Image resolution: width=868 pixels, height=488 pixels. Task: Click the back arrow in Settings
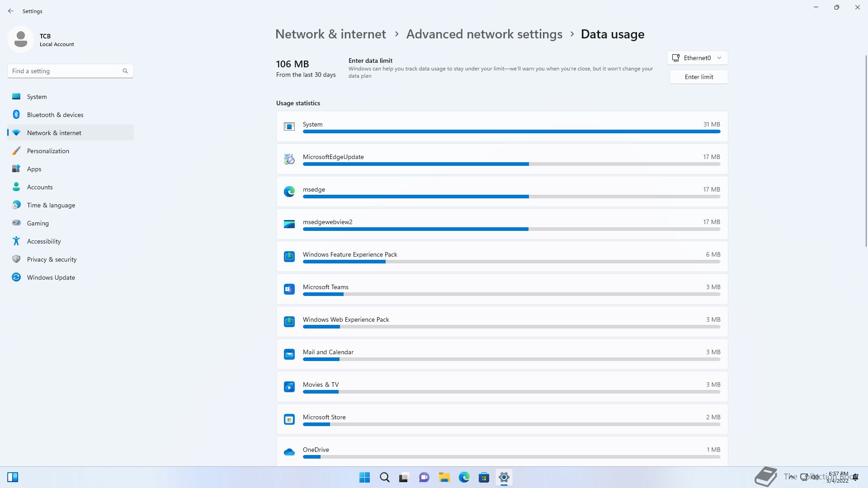coord(11,11)
